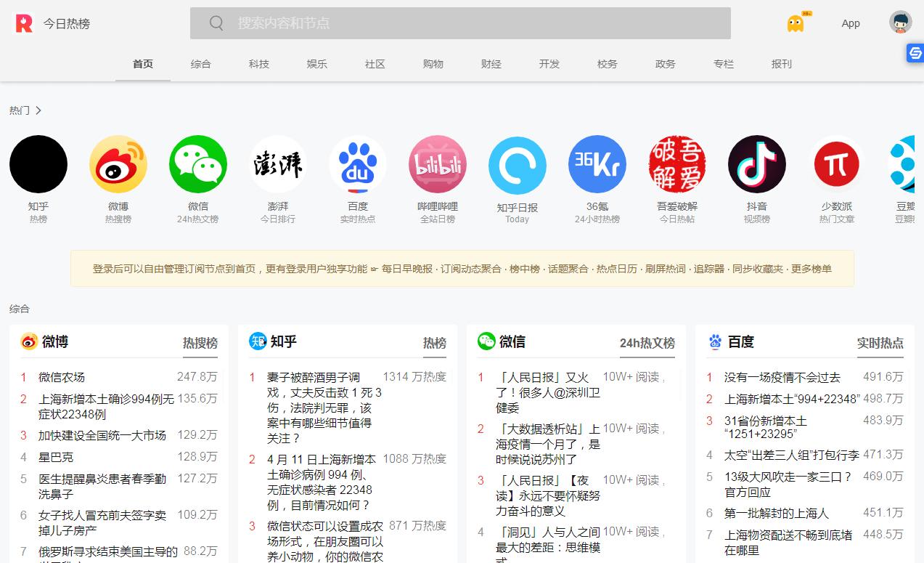Open Zhihu topic 4月11日上海新增本土确诊
Image resolution: width=924 pixels, height=563 pixels.
[x=322, y=482]
